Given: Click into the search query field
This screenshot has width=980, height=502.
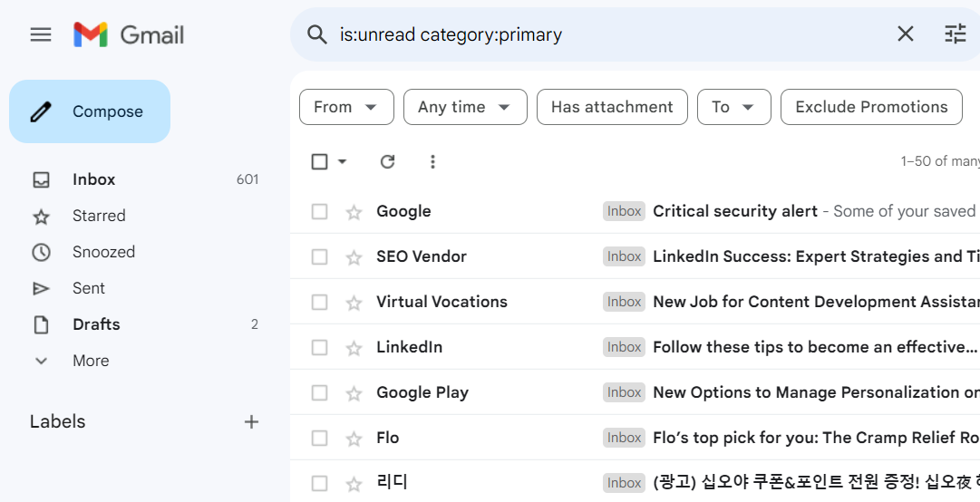Looking at the screenshot, I should 613,34.
